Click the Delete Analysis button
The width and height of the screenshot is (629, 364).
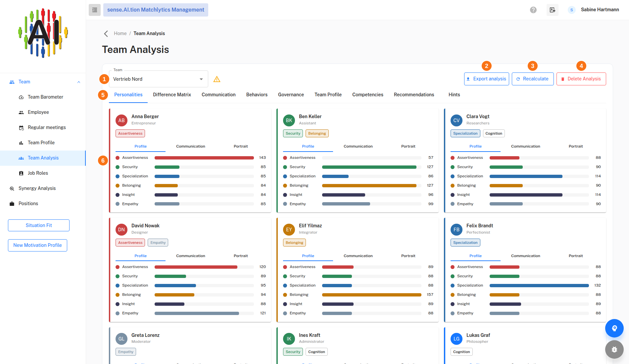(581, 79)
